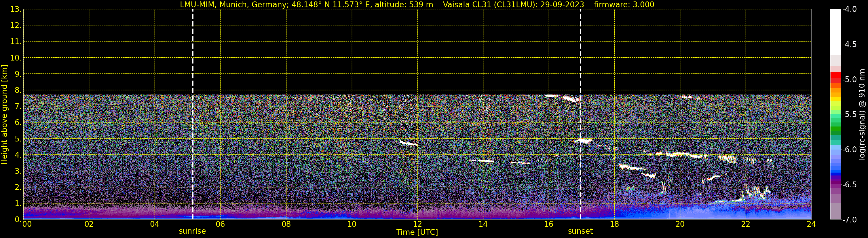Image resolution: width=868 pixels, height=238 pixels.
Task: Click the sunrise label below the axis
Action: point(192,231)
